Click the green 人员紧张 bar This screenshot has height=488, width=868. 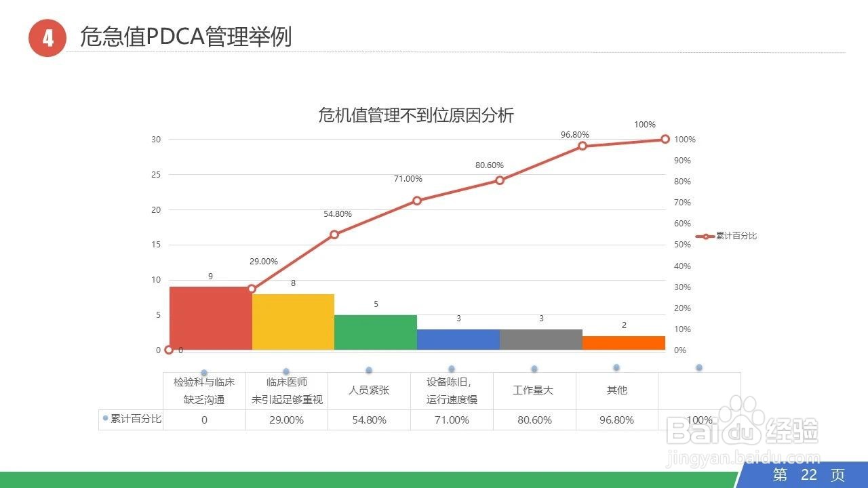376,332
